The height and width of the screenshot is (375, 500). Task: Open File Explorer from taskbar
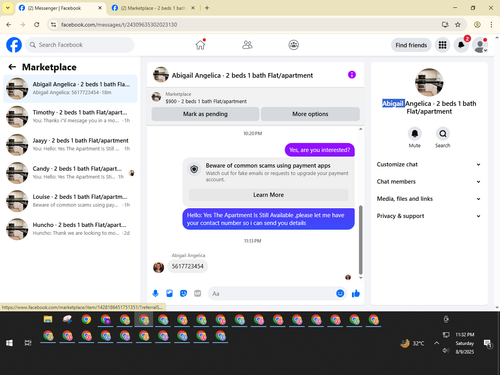pyautogui.click(x=48, y=319)
